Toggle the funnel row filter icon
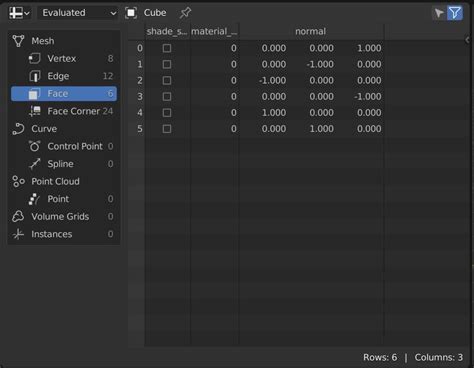 coord(455,13)
